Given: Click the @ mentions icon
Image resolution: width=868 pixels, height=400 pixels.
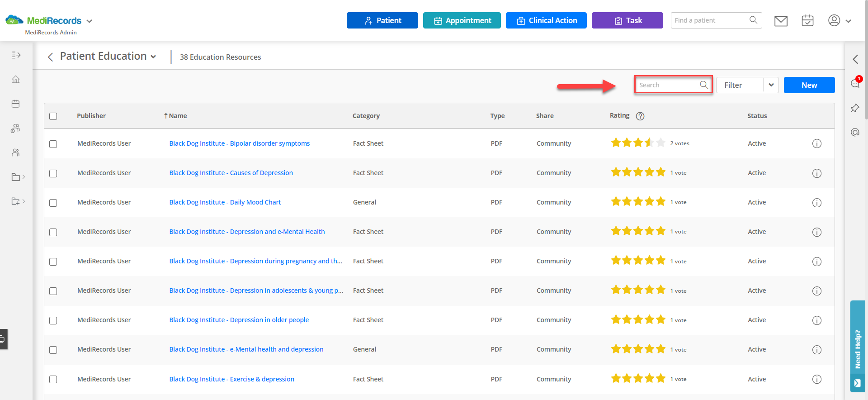Looking at the screenshot, I should pyautogui.click(x=855, y=132).
